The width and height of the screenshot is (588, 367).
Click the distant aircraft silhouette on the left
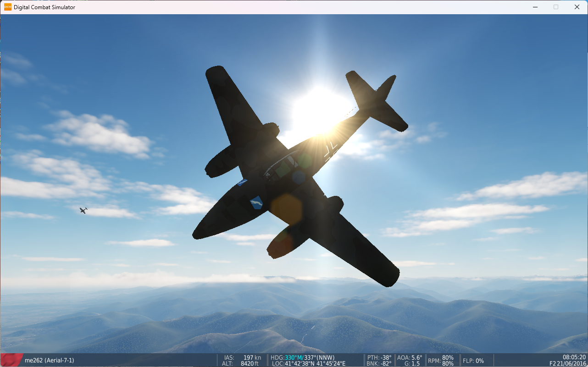pyautogui.click(x=83, y=210)
